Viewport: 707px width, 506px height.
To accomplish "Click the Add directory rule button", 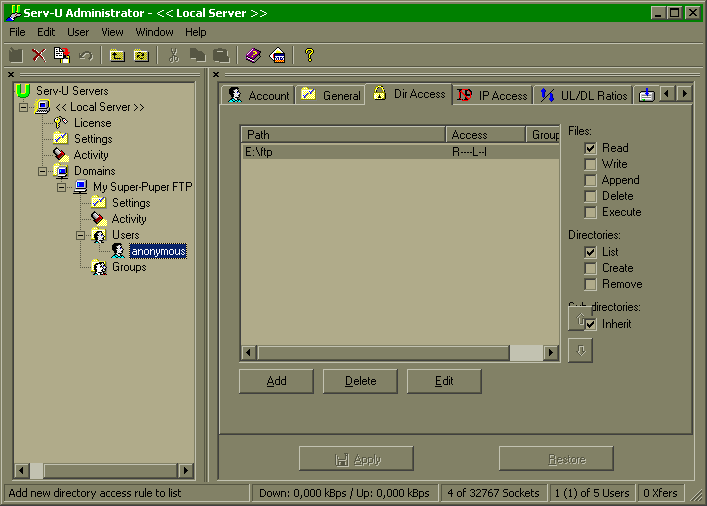I will coord(276,381).
